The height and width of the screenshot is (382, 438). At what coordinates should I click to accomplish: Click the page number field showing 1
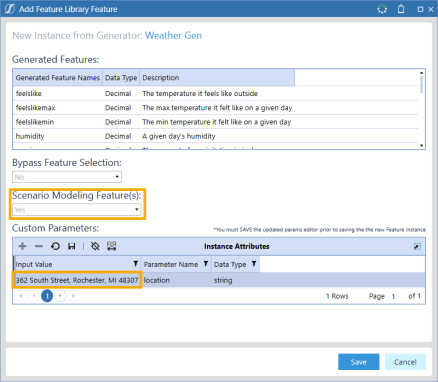[394, 296]
